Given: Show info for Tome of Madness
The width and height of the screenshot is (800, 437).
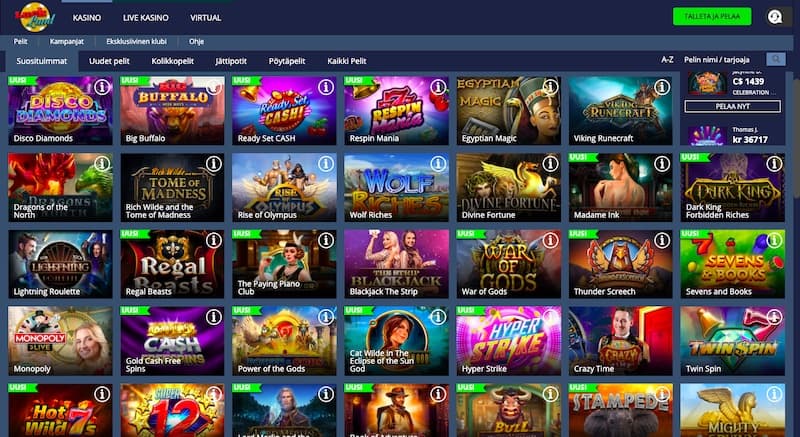Looking at the screenshot, I should click(x=214, y=164).
